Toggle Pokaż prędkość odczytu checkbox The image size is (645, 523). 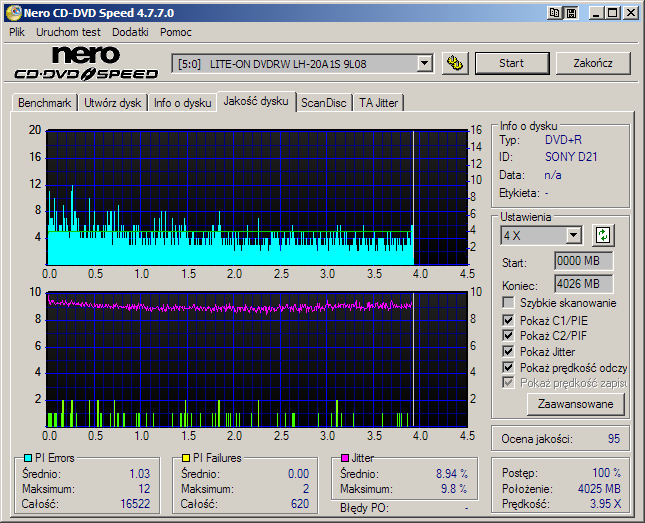(x=508, y=367)
